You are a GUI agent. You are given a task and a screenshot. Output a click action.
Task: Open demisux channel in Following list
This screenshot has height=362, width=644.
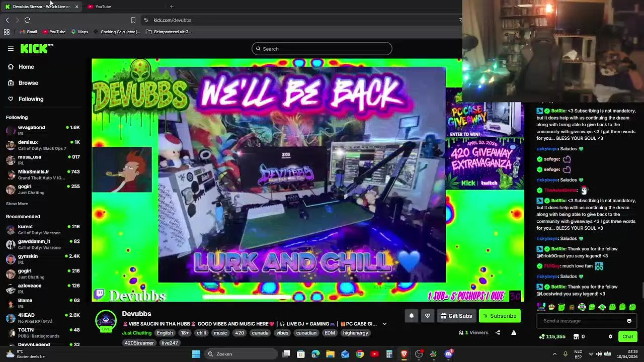pyautogui.click(x=43, y=145)
